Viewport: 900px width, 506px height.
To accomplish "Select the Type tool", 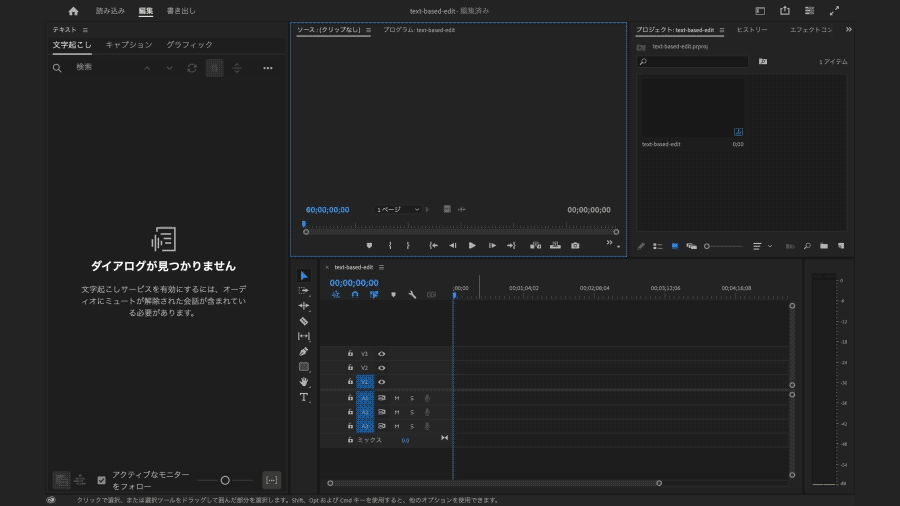I will [304, 397].
